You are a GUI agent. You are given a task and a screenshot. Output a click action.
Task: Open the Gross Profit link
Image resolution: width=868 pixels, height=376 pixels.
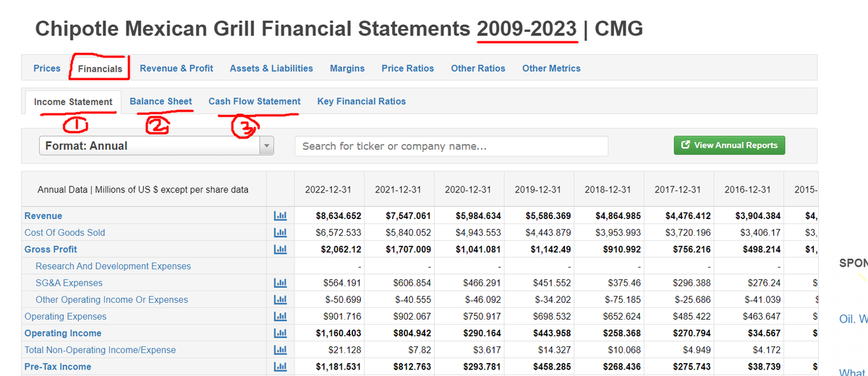[51, 249]
